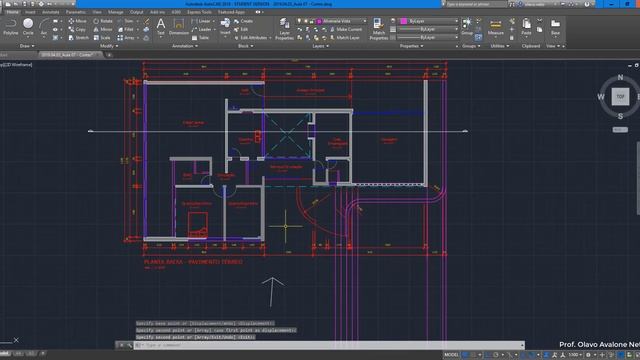Click the N compass direction on ViewCube
The image size is (640, 360).
(x=620, y=77)
